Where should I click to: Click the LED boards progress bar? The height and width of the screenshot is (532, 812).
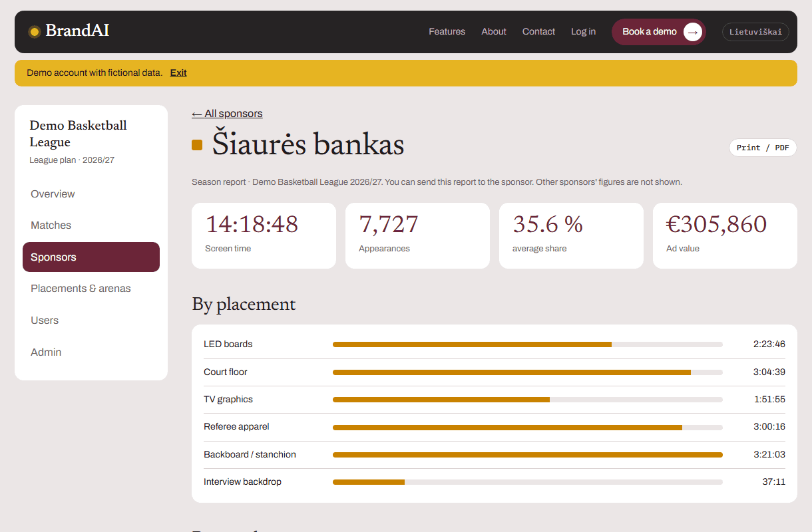[528, 344]
